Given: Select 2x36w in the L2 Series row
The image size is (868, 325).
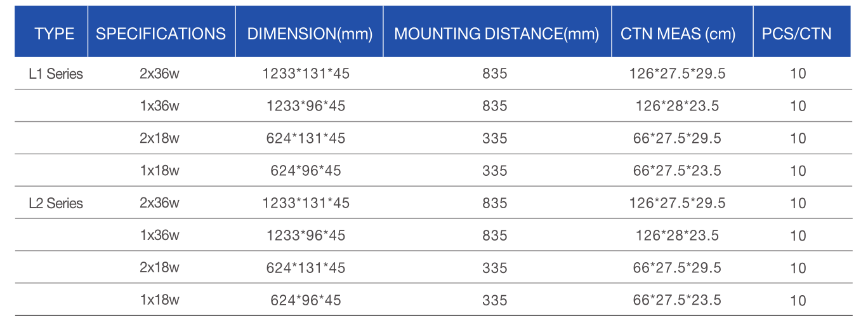Looking at the screenshot, I should pos(160,203).
